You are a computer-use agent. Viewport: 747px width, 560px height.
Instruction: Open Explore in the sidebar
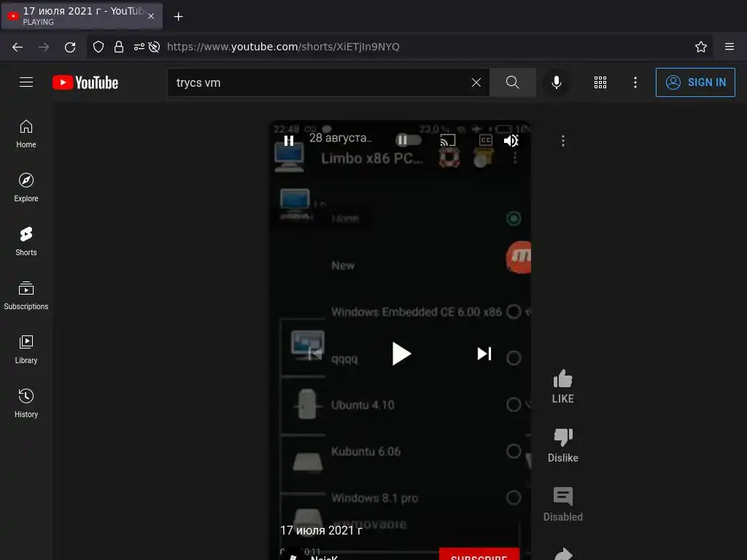[26, 187]
